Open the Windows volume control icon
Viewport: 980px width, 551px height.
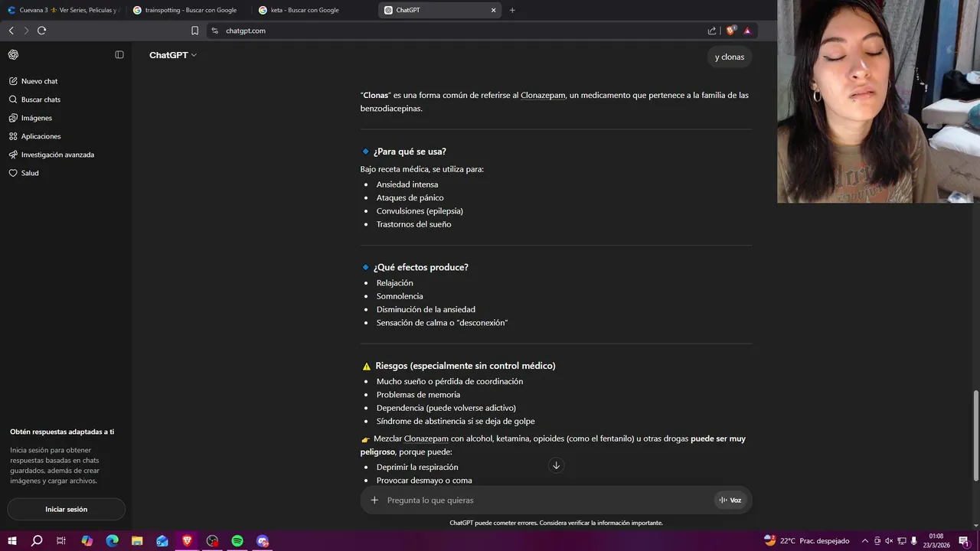point(889,541)
